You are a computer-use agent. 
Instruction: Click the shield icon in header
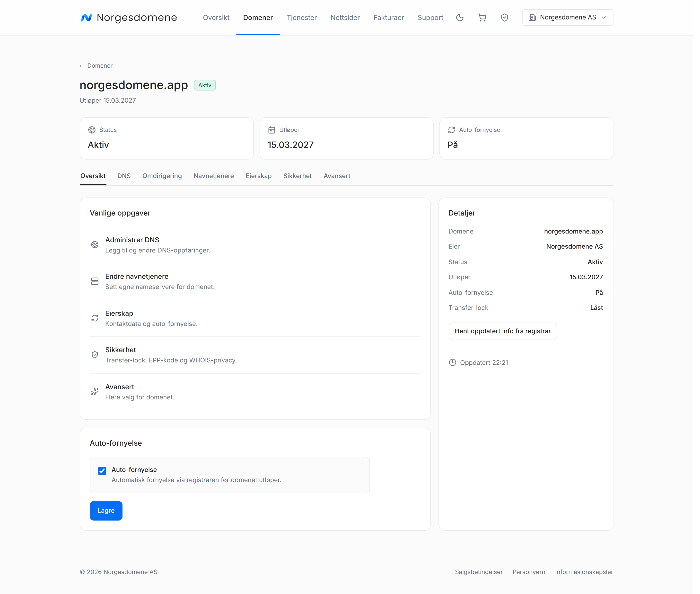coord(504,18)
